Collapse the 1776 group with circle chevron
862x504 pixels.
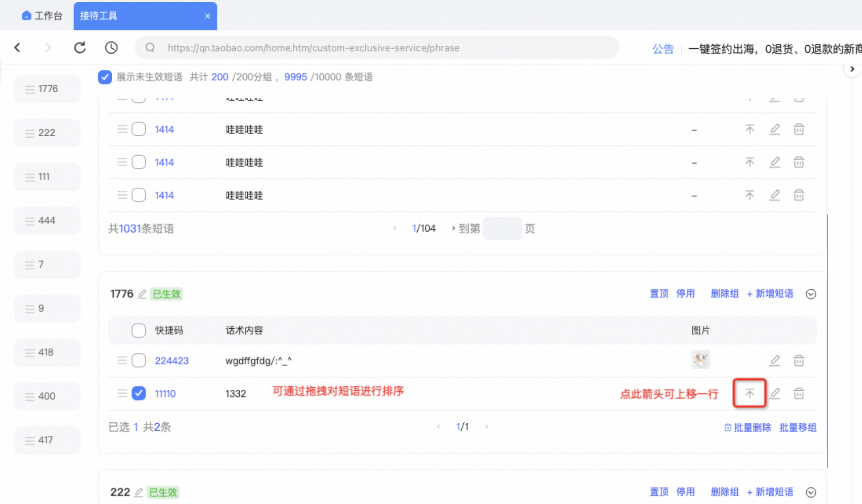click(x=811, y=294)
